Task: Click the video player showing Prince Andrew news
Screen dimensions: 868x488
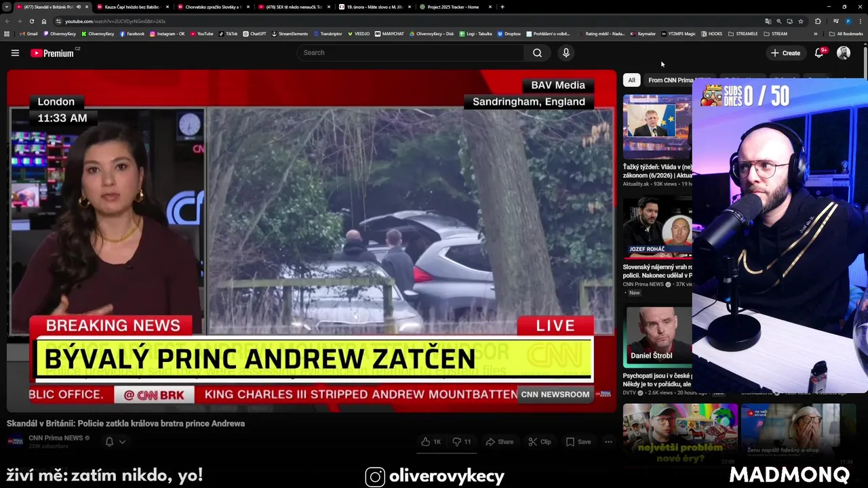Action: (x=312, y=241)
